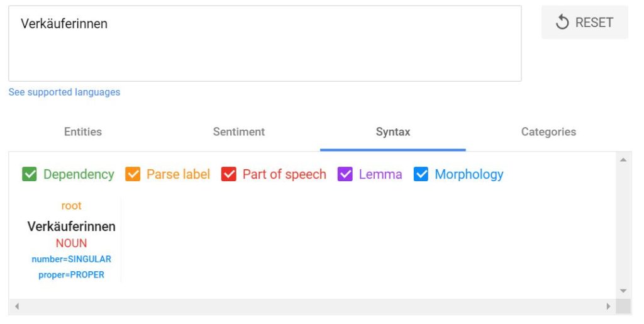Viewport: 644px width, 324px height.
Task: Switch to the Entities tab
Action: pos(83,132)
